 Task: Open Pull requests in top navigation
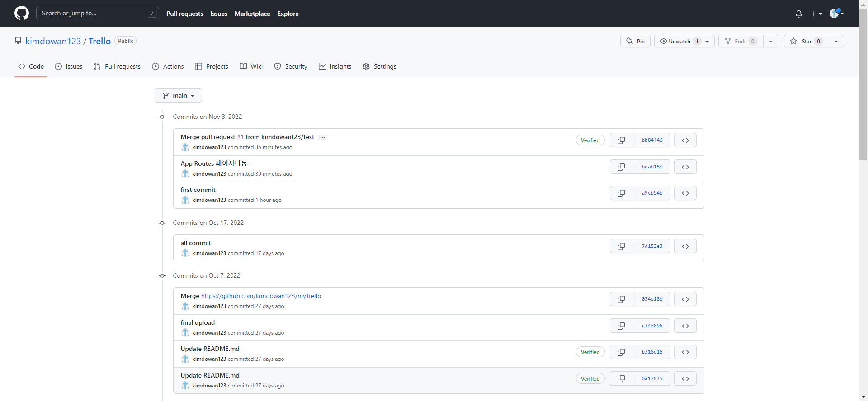coord(185,14)
